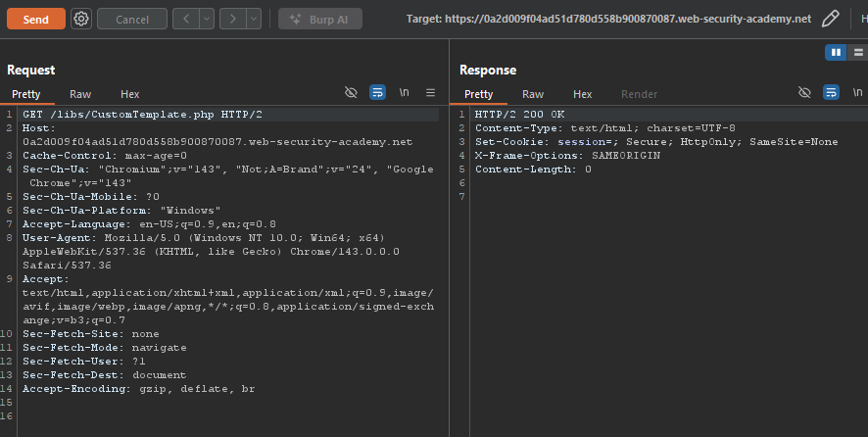The image size is (868, 437).
Task: Click Accept-Encoding: gzip, deflate, br header
Action: coord(139,388)
